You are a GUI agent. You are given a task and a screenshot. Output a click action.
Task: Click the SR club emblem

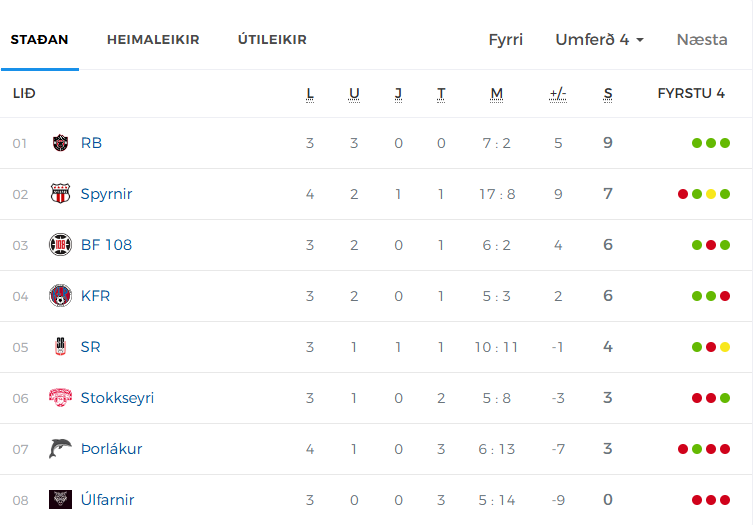[61, 346]
